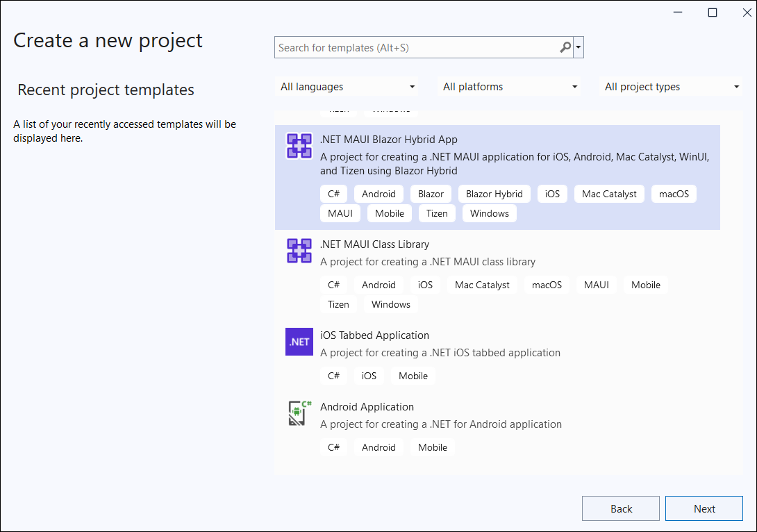
Task: Click the Android Application template icon
Action: (x=299, y=413)
